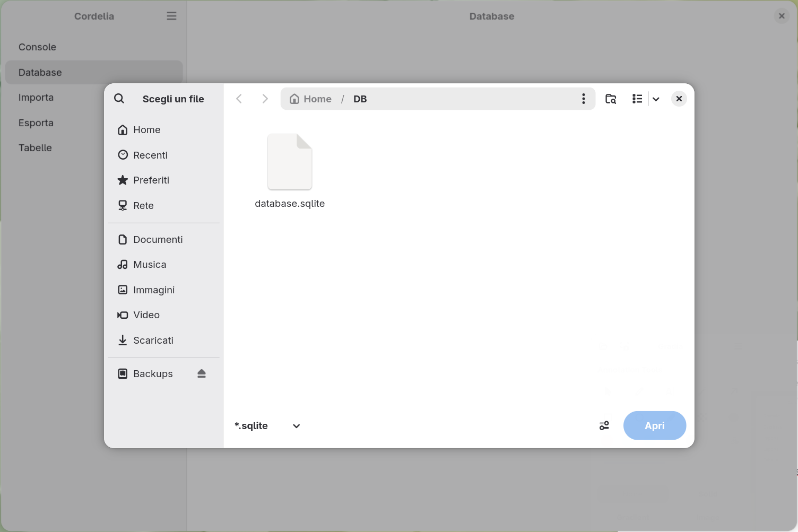Open Scaricati folder in sidebar
798x532 pixels.
point(164,341)
